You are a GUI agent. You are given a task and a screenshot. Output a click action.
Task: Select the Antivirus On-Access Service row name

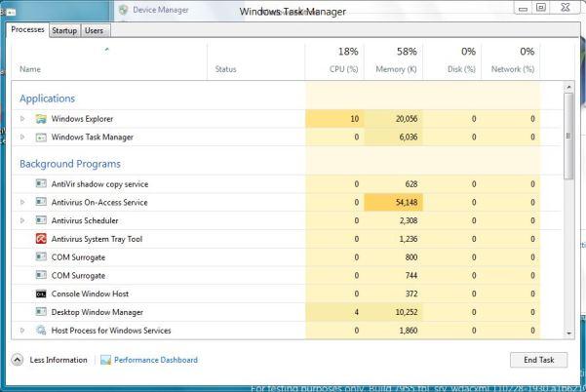coord(99,202)
